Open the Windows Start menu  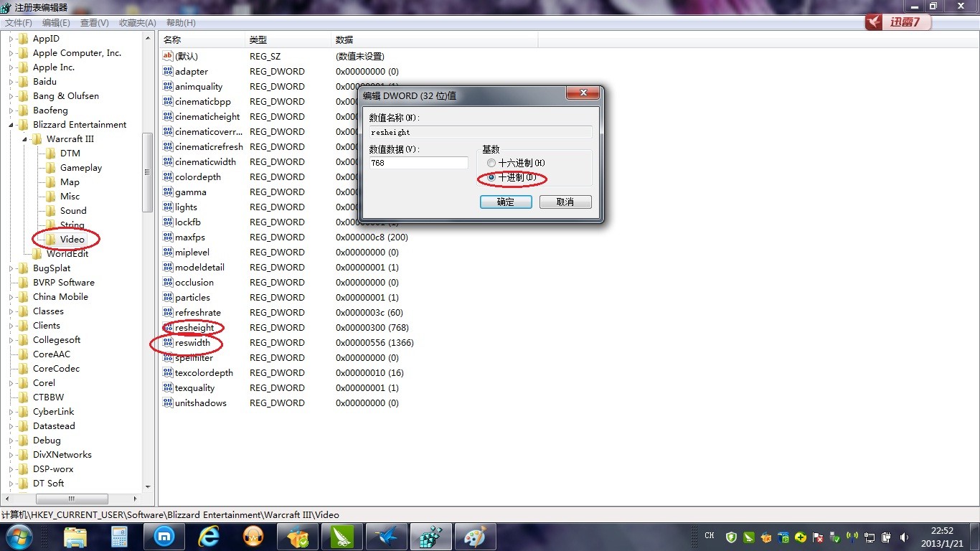click(19, 537)
